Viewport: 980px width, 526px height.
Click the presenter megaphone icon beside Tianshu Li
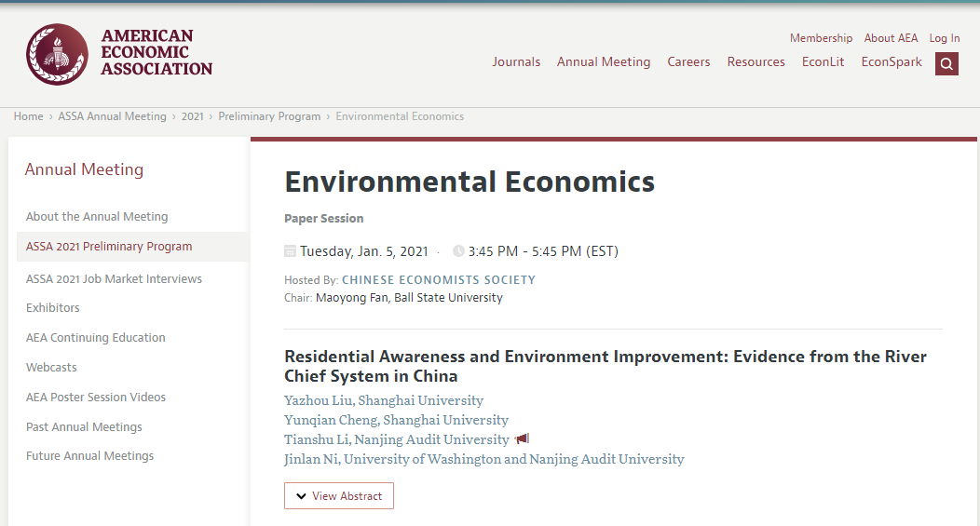(x=522, y=439)
